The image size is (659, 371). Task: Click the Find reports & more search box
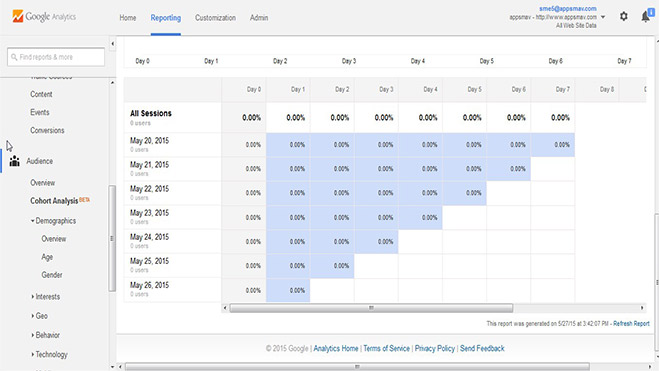56,57
